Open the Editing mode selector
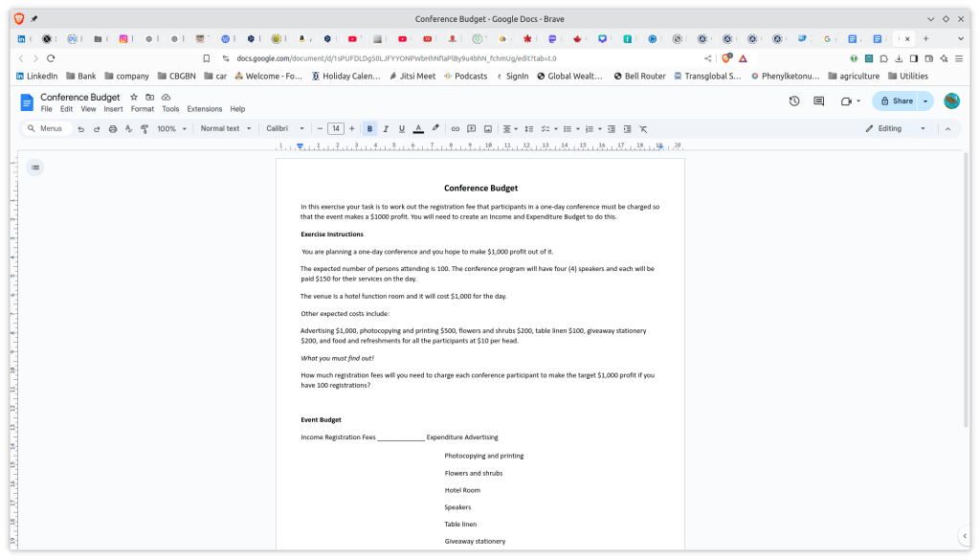 896,128
